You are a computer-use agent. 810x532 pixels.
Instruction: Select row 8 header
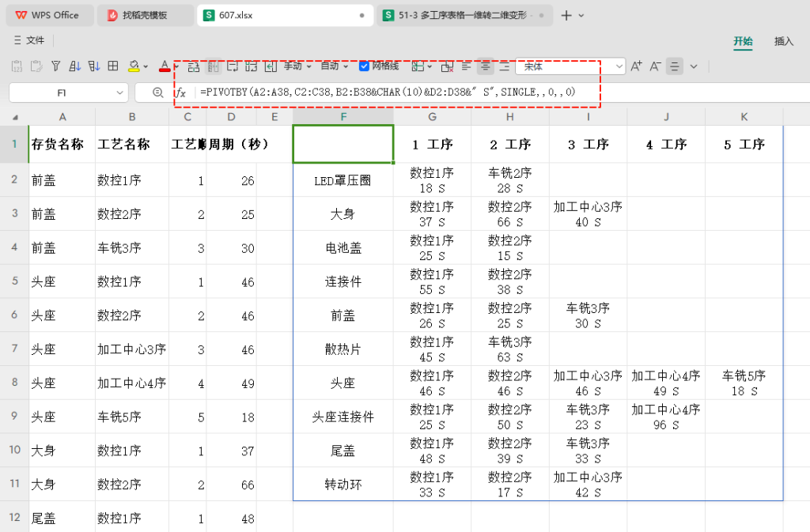(14, 383)
